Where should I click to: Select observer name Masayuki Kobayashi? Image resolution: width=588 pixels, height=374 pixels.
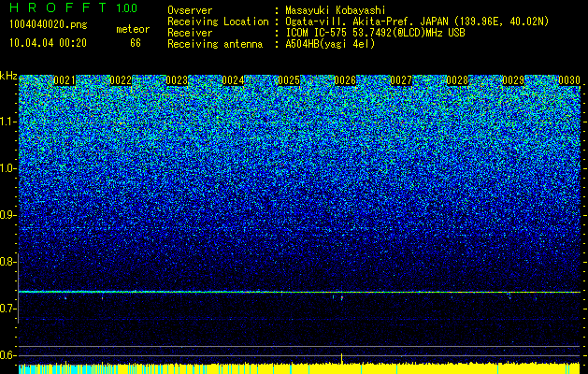[x=336, y=10]
